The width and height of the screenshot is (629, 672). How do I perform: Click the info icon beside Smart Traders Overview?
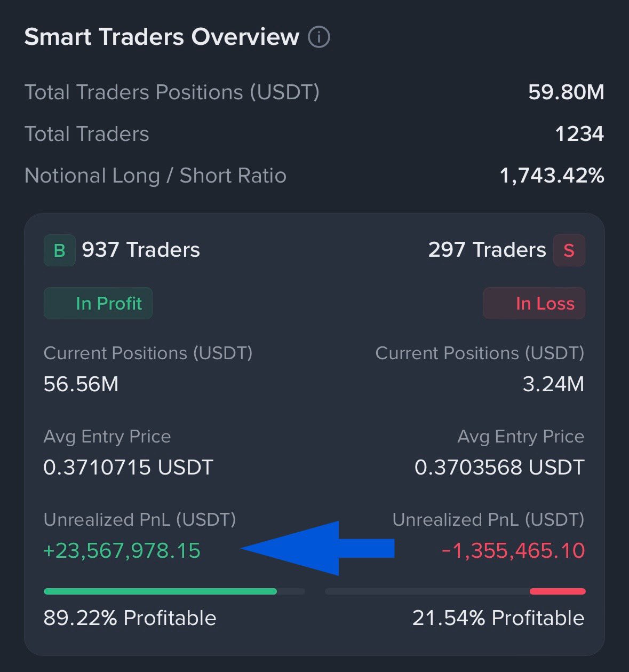click(x=319, y=37)
